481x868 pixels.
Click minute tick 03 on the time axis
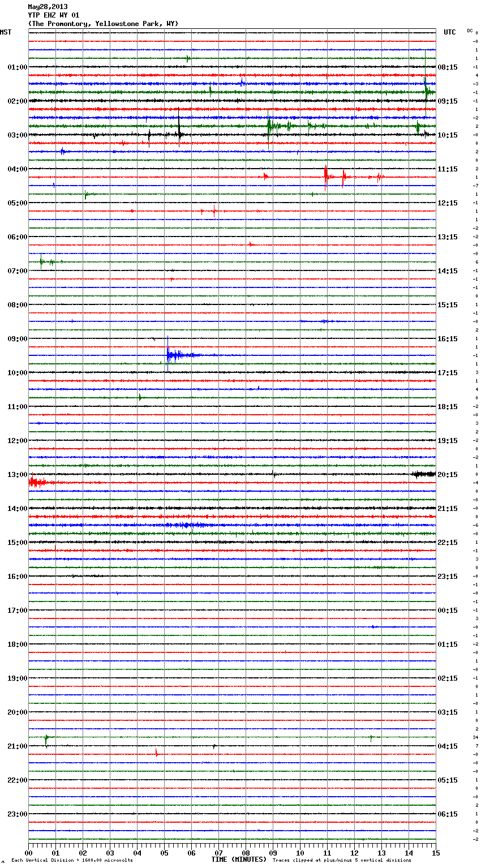coord(110,853)
